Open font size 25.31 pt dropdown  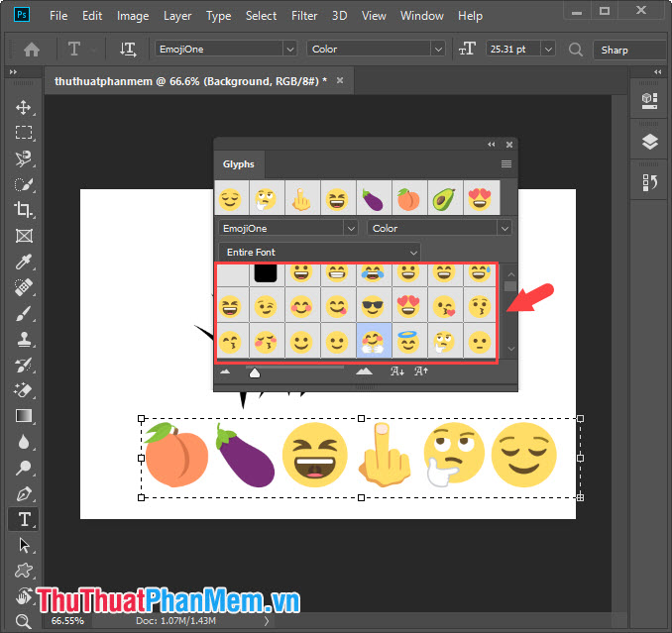pos(548,50)
